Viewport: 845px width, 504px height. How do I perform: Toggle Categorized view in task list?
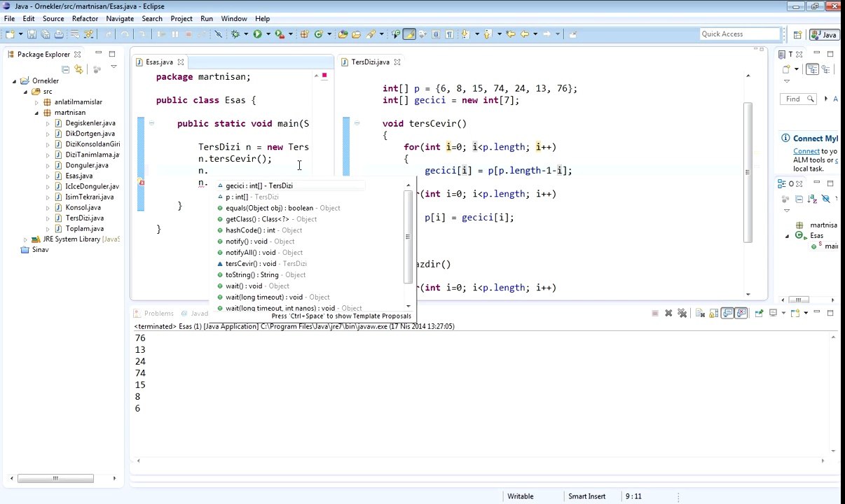point(812,69)
